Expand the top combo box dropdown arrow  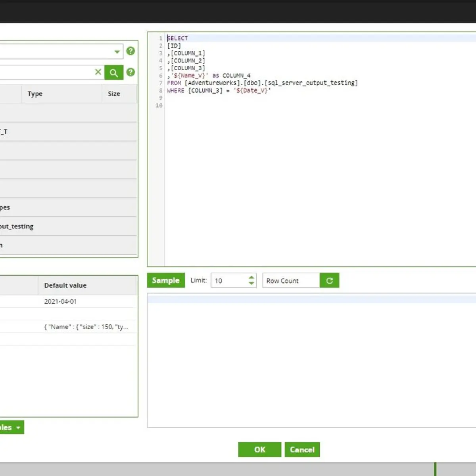point(117,52)
